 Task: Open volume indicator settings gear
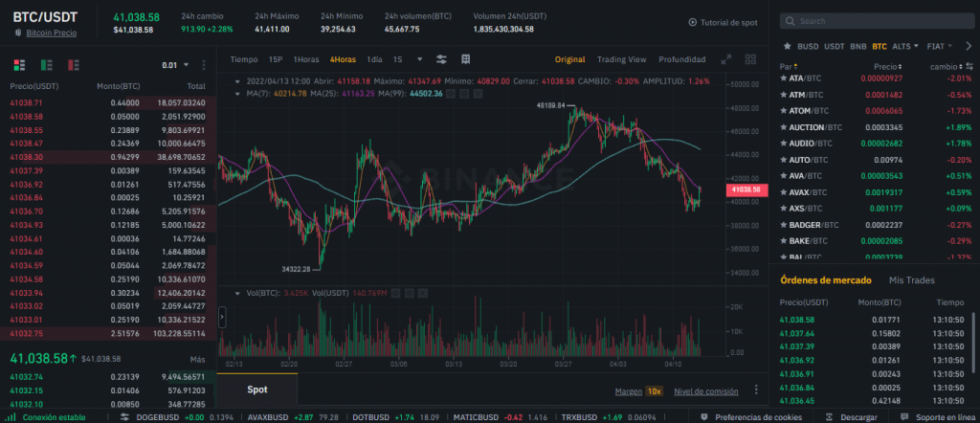(410, 293)
